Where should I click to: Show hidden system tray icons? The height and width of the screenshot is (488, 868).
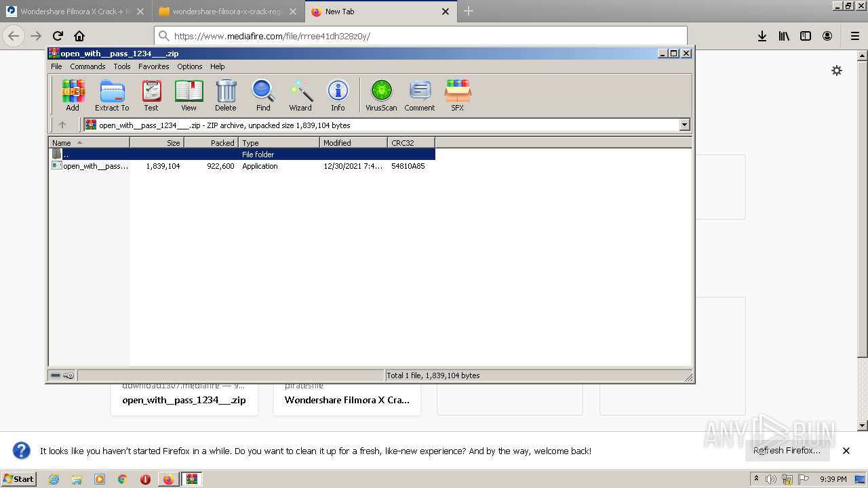click(757, 479)
